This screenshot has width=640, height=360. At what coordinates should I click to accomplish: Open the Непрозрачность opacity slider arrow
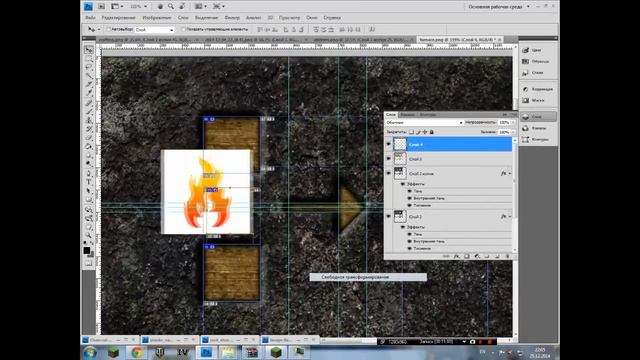(513, 122)
